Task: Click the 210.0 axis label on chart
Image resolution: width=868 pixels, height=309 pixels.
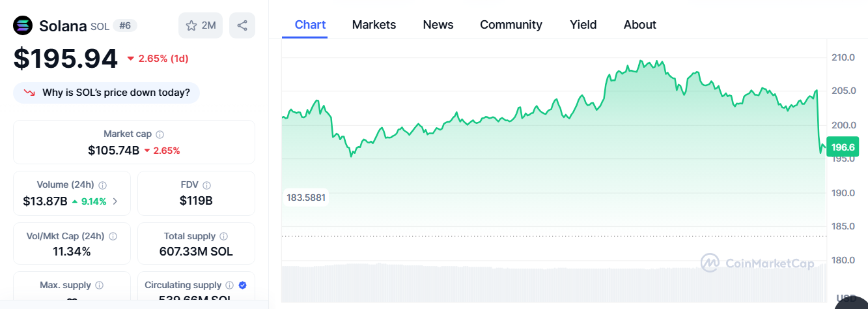Action: pos(843,57)
